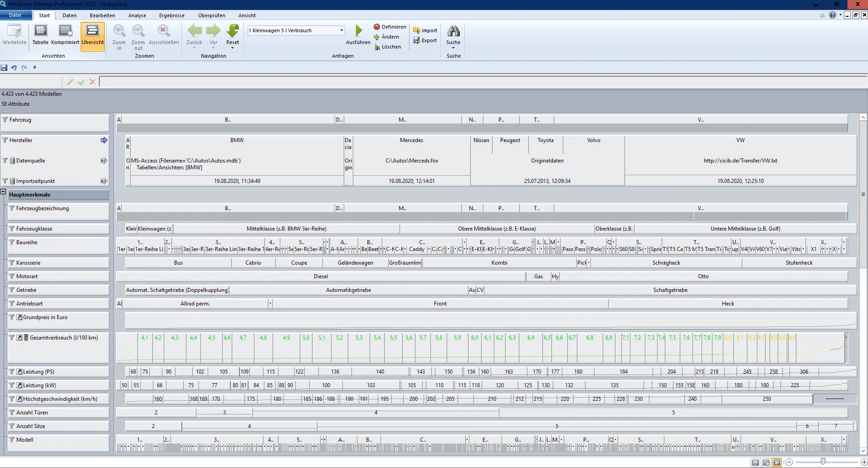The image size is (868, 468).
Task: Click Definieren to define a query
Action: [390, 27]
